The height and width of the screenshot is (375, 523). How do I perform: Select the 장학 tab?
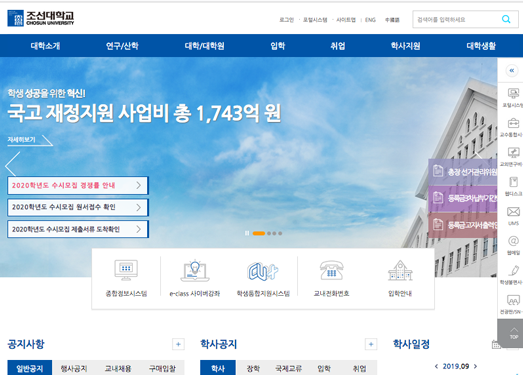[253, 368]
